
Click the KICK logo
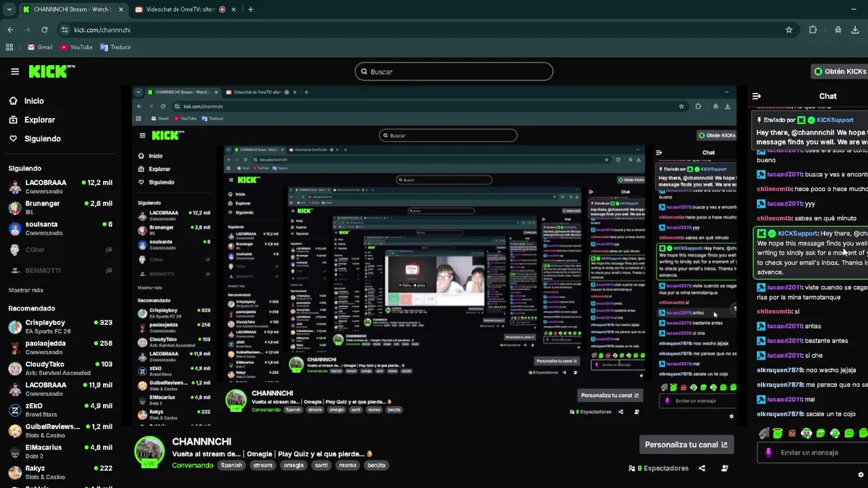coord(52,71)
